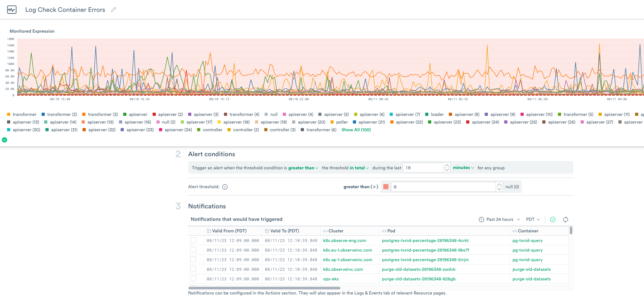This screenshot has height=298, width=644.
Task: Toggle apiserver (10) legend entry
Action: [x=537, y=114]
